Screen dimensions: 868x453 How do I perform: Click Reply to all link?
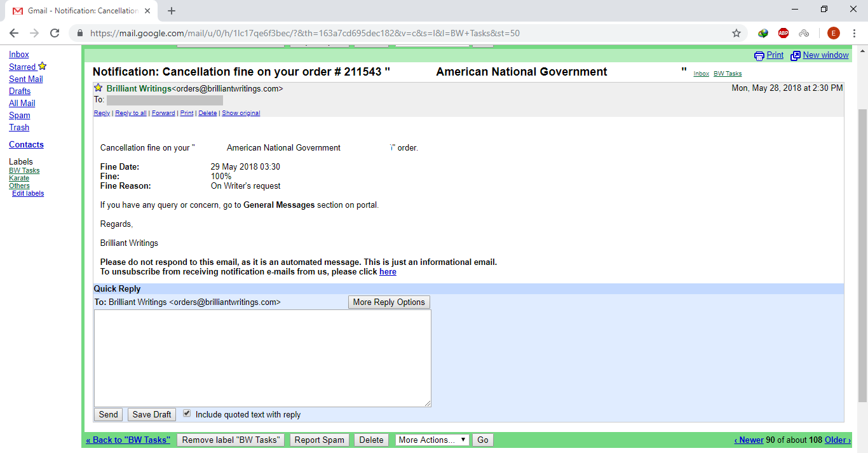pos(131,113)
